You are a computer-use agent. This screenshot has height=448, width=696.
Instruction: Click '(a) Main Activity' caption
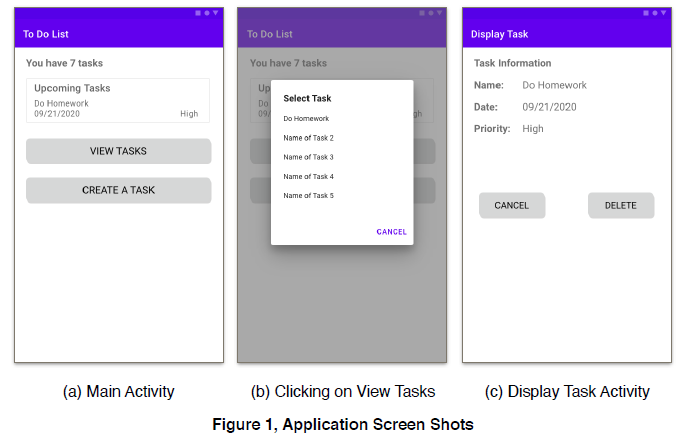tap(119, 392)
